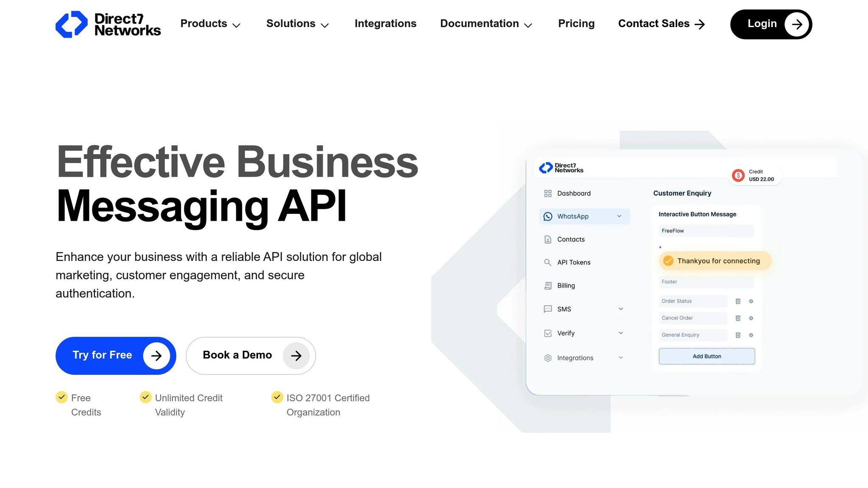Click the red Credit dollar icon
This screenshot has width=868, height=488.
tap(738, 175)
